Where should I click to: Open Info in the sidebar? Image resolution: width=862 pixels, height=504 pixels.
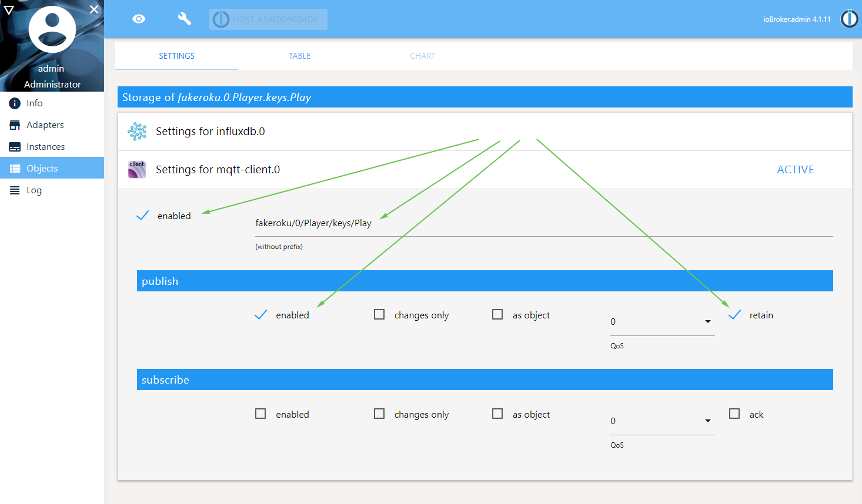[x=52, y=103]
